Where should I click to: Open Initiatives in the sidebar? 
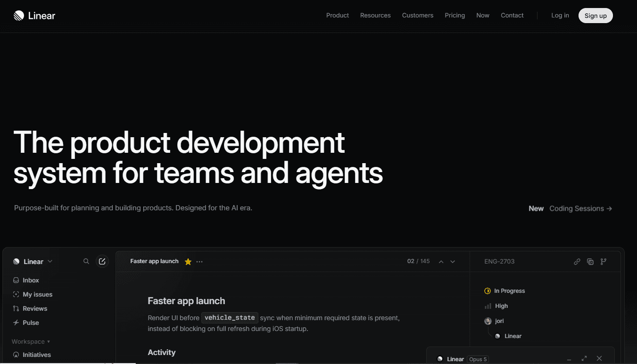point(37,355)
